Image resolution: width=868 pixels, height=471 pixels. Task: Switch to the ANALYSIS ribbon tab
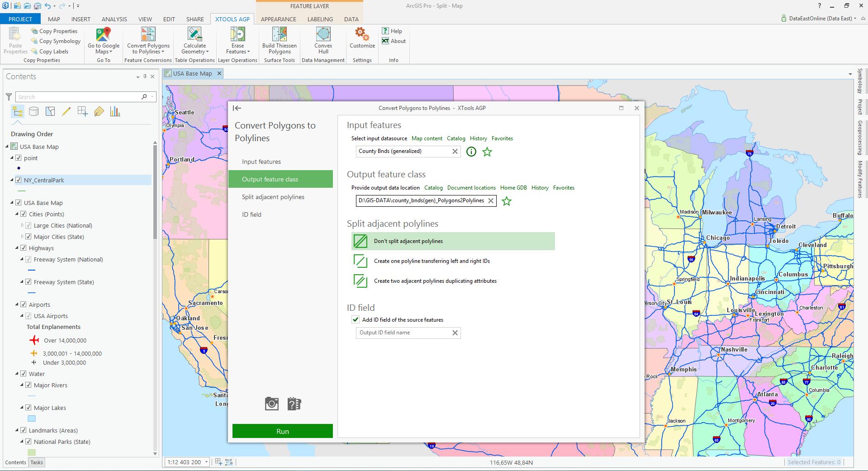114,19
